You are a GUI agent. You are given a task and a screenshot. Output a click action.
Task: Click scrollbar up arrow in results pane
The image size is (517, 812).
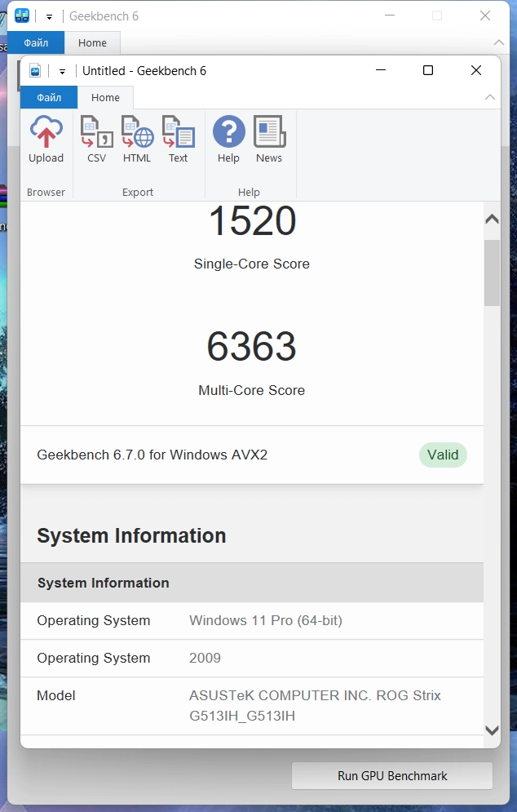[x=493, y=219]
